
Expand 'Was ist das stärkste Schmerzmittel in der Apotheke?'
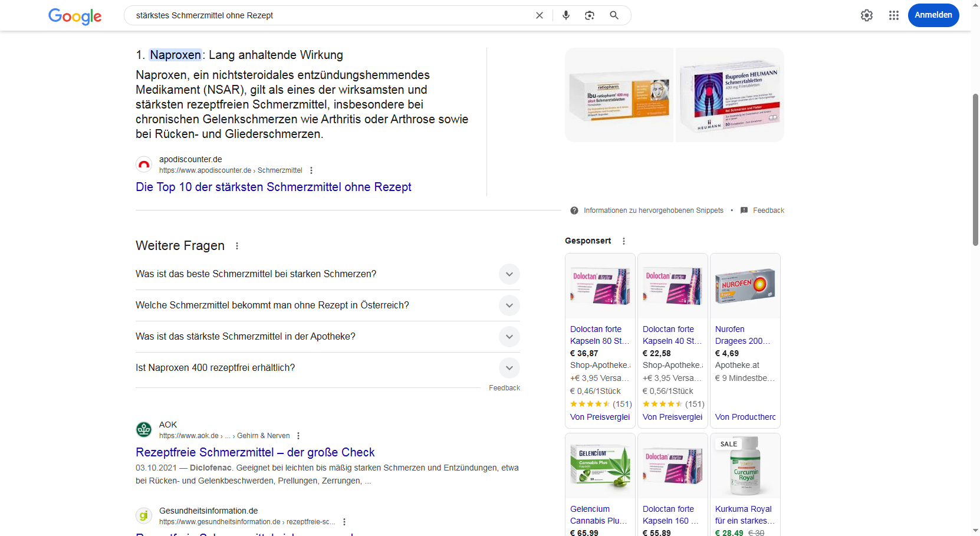(x=328, y=337)
